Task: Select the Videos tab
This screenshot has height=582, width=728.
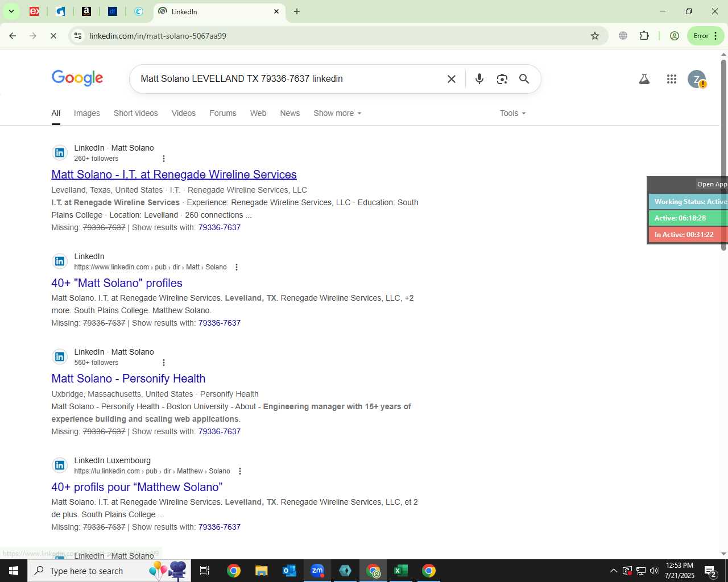Action: [184, 113]
